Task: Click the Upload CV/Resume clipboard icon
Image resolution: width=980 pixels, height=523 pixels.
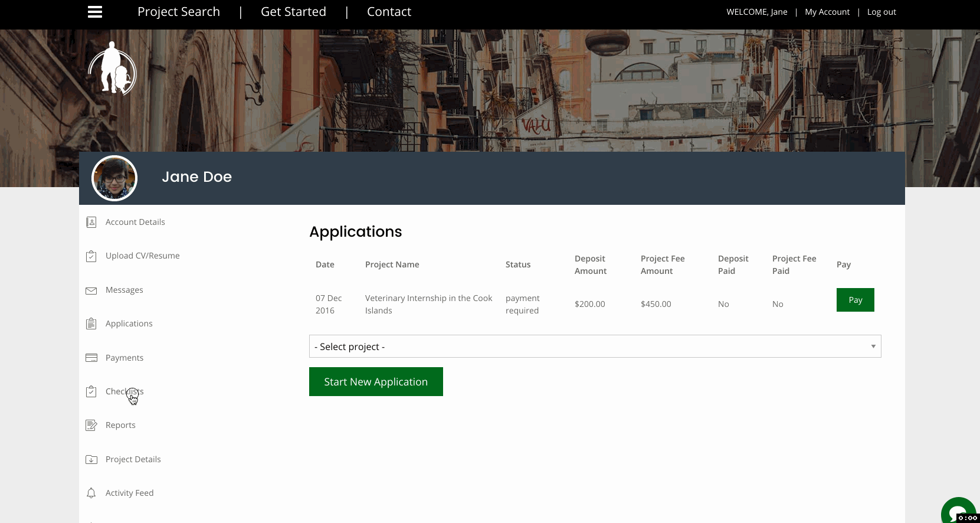Action: coord(91,256)
